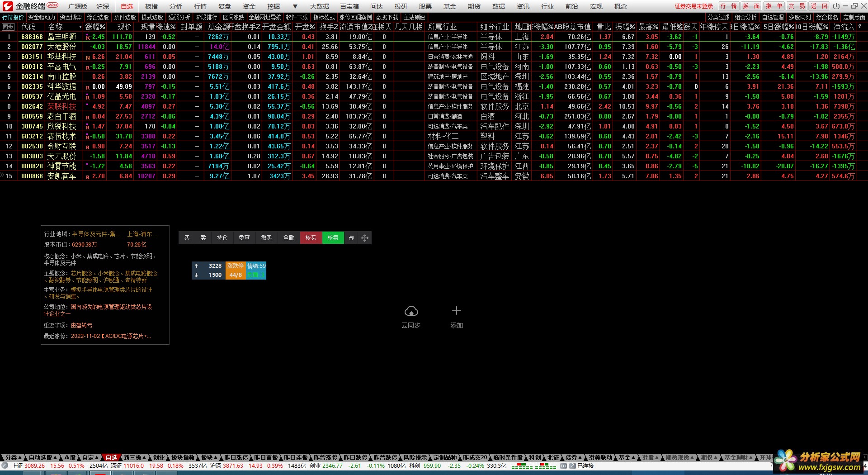Switch to 行情报价 sub-tab
868x475 pixels.
[13, 17]
